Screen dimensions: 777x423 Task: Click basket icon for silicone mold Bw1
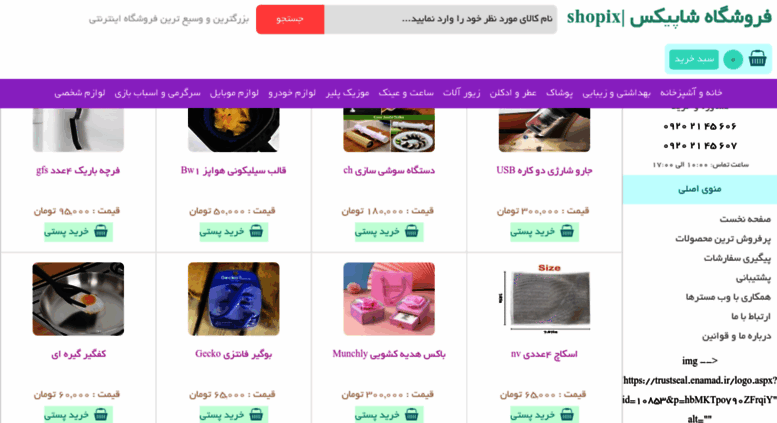pyautogui.click(x=256, y=231)
